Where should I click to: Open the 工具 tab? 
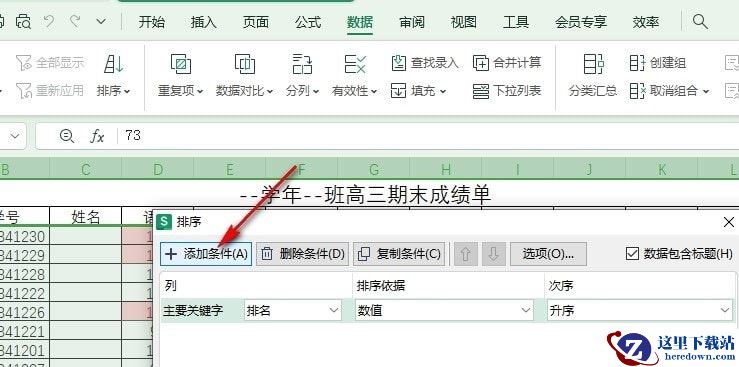pyautogui.click(x=516, y=22)
